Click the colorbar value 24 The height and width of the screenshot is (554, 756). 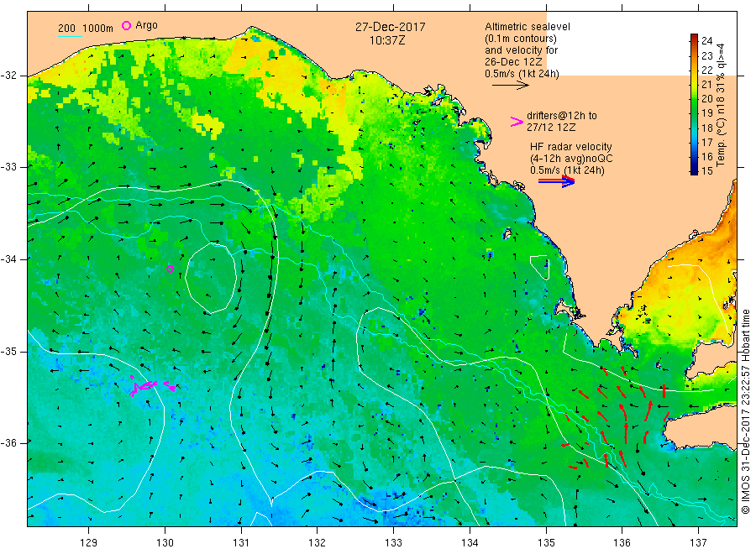[706, 41]
